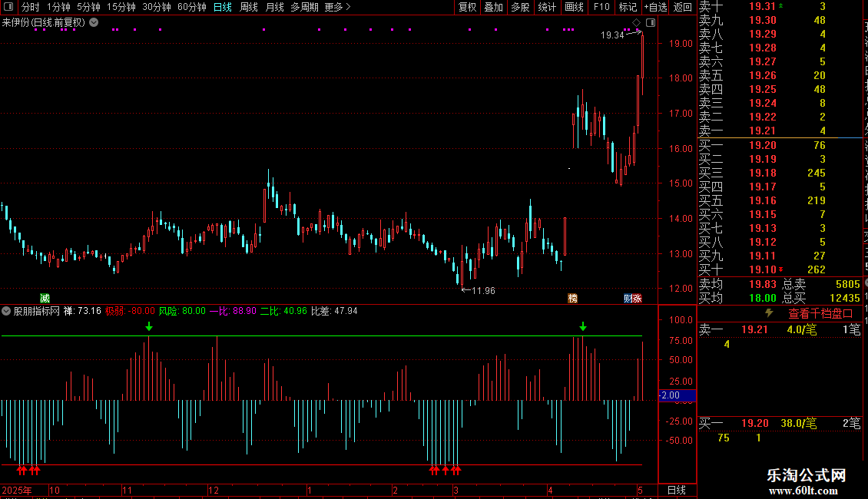The image size is (868, 499).
Task: Switch to 15分钟 period
Action: (x=121, y=7)
